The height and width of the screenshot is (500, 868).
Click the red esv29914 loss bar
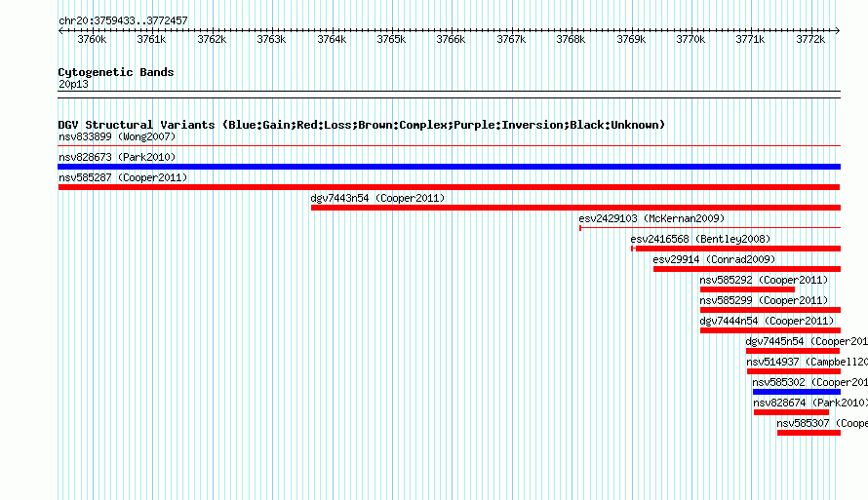[x=747, y=269]
